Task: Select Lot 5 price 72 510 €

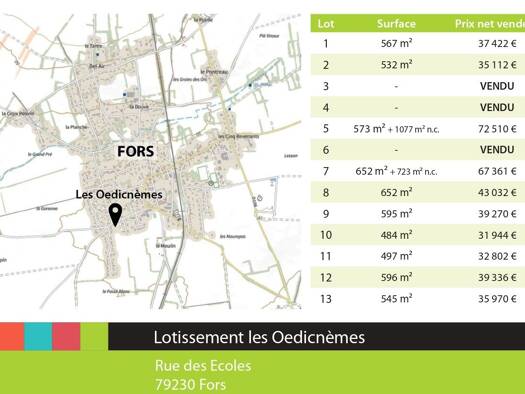Action: 497,129
